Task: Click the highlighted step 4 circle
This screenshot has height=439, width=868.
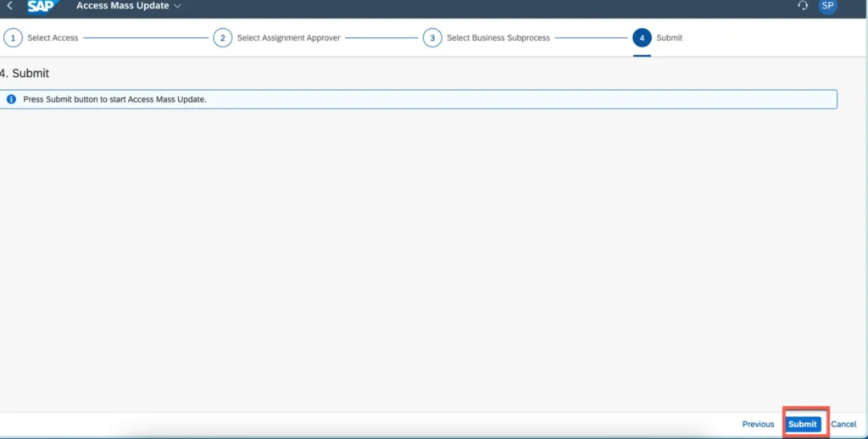Action: [642, 38]
